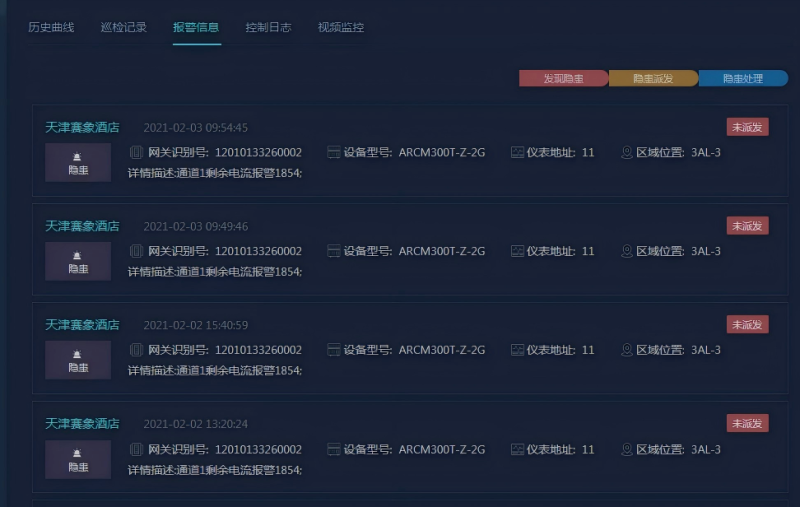800x507 pixels.
Task: Click 未派发 badge on 09:54:45 alarm
Action: pyautogui.click(x=747, y=127)
